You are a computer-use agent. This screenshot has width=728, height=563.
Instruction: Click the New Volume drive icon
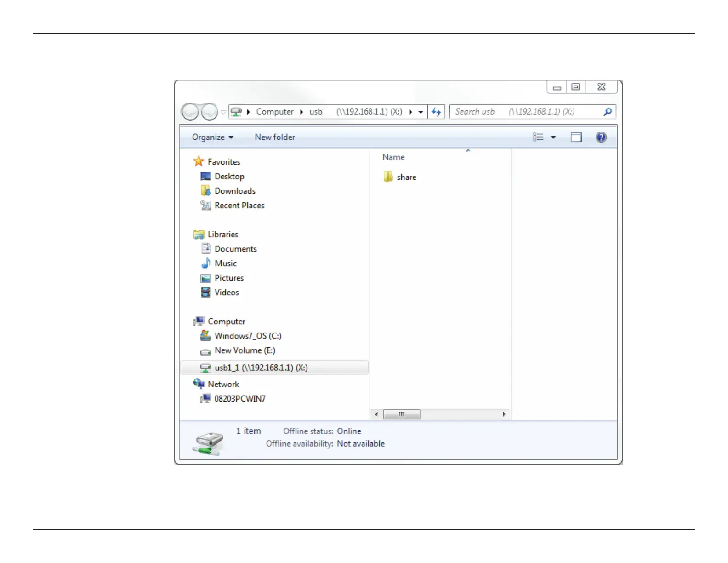tap(206, 352)
